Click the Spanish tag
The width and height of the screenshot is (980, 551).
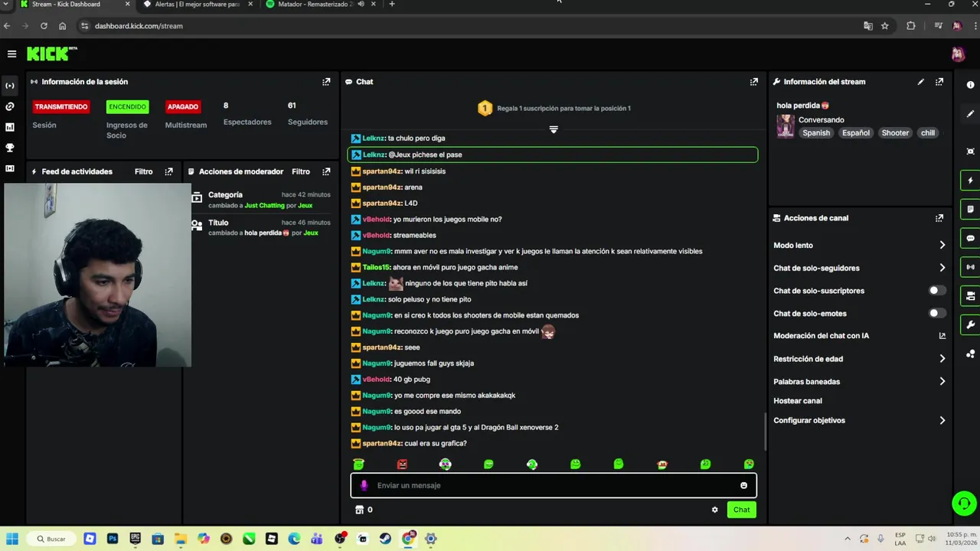point(816,132)
